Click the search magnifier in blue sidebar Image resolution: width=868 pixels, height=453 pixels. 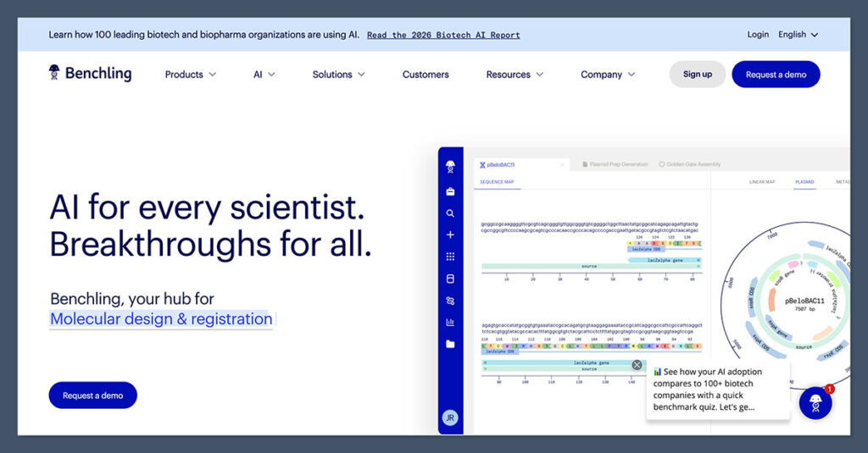click(450, 213)
